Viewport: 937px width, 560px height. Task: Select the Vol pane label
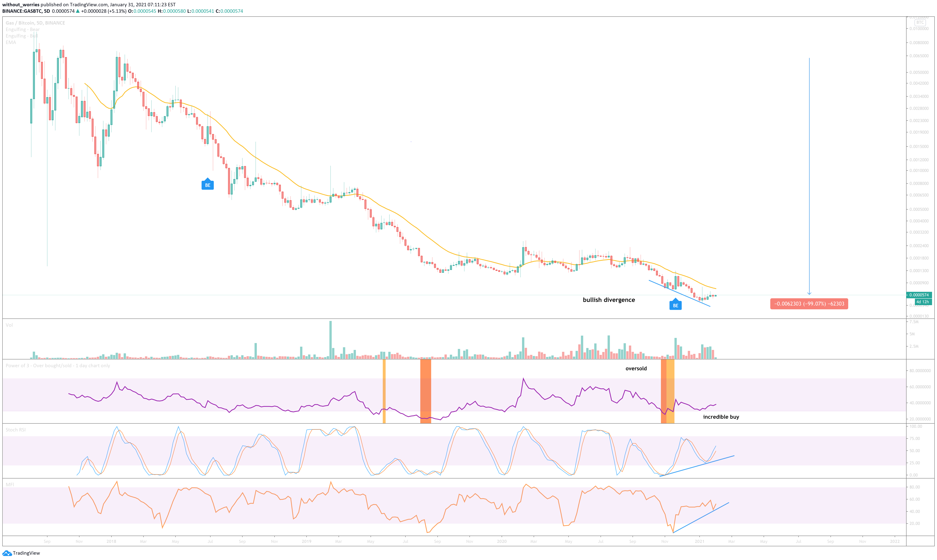pyautogui.click(x=9, y=325)
